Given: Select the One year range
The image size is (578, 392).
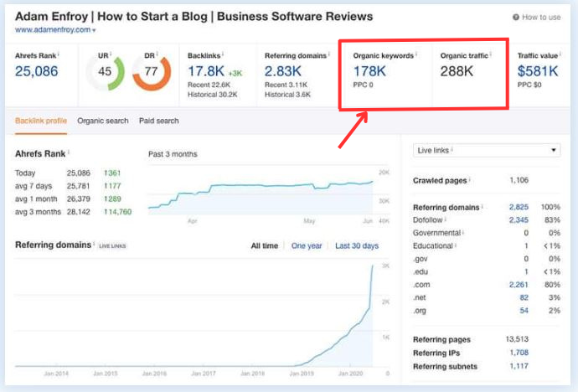Looking at the screenshot, I should (307, 245).
